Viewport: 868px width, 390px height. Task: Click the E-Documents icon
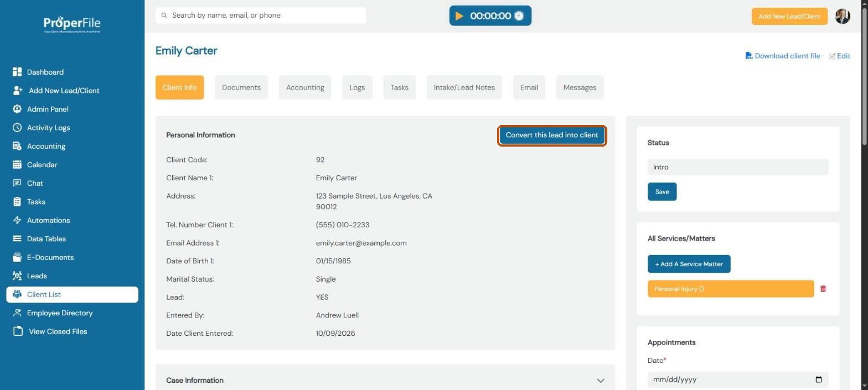pyautogui.click(x=17, y=257)
